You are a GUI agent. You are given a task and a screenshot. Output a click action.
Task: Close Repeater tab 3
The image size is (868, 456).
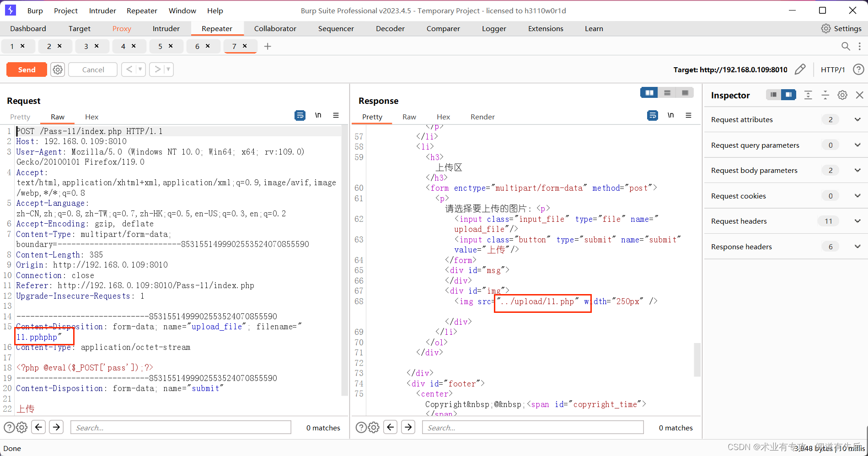tap(96, 46)
